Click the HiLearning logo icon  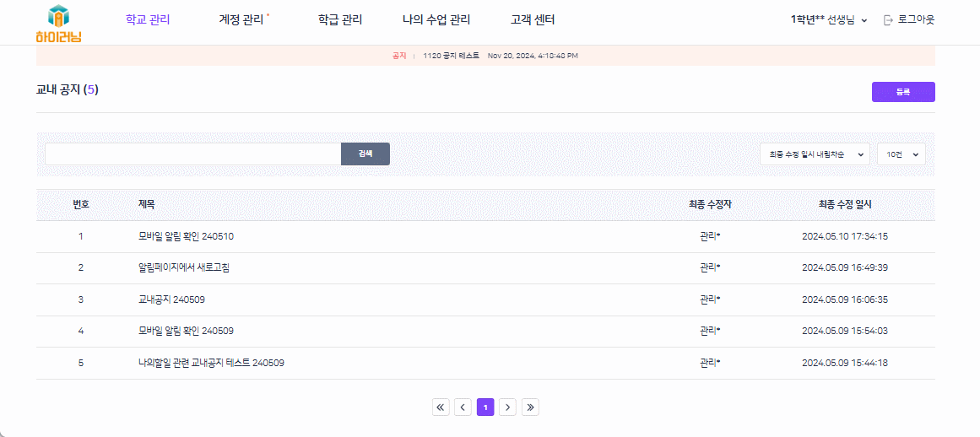click(58, 23)
